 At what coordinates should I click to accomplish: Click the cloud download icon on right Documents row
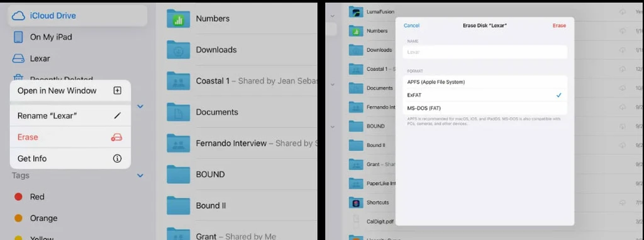pyautogui.click(x=623, y=88)
